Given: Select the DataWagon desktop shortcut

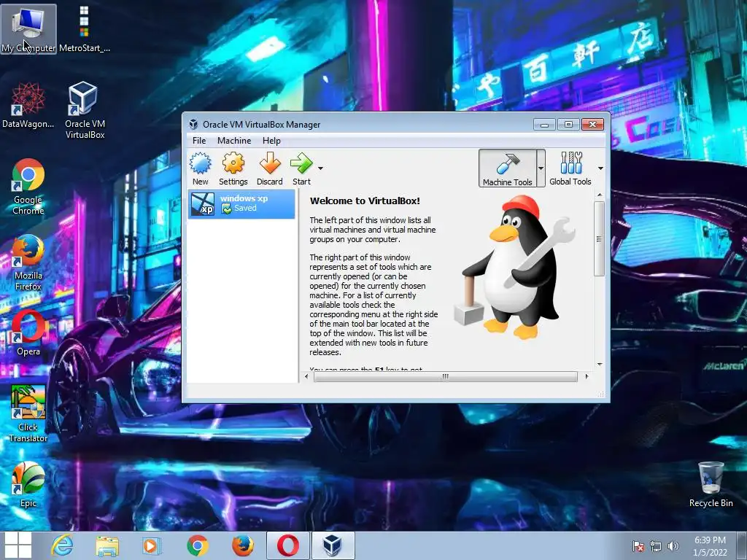Looking at the screenshot, I should tap(28, 105).
